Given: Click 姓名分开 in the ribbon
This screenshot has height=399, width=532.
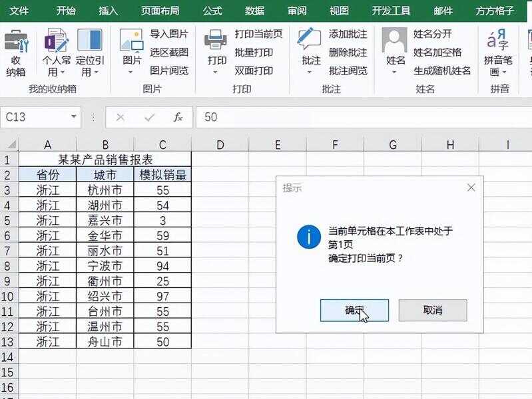Looking at the screenshot, I should tap(433, 34).
